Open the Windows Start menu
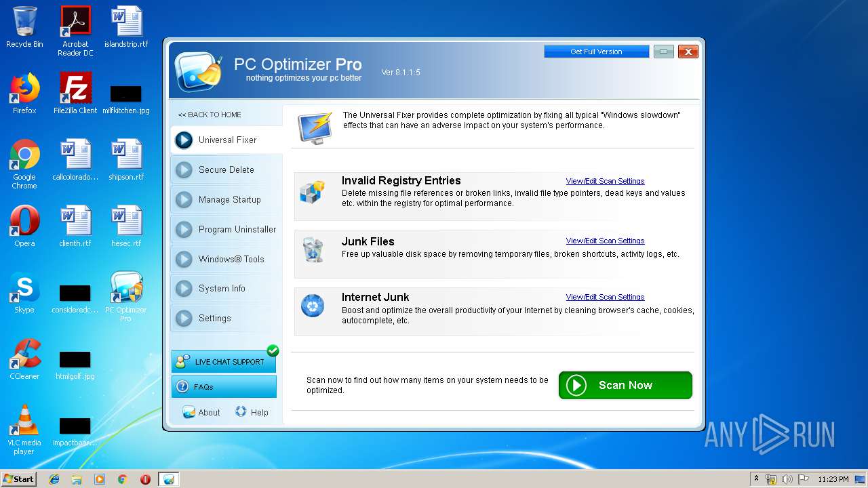This screenshot has height=488, width=868. pos(18,479)
